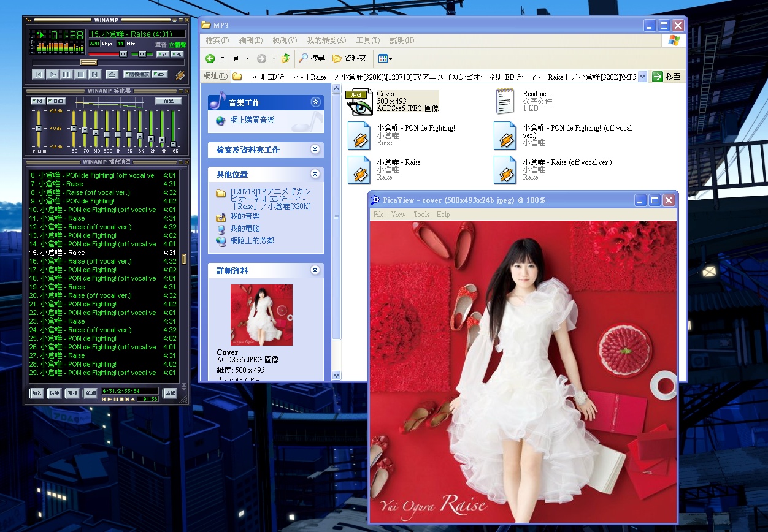Image resolution: width=768 pixels, height=532 pixels.
Task: Toggle equalizer 自動 auto mode
Action: pos(55,101)
